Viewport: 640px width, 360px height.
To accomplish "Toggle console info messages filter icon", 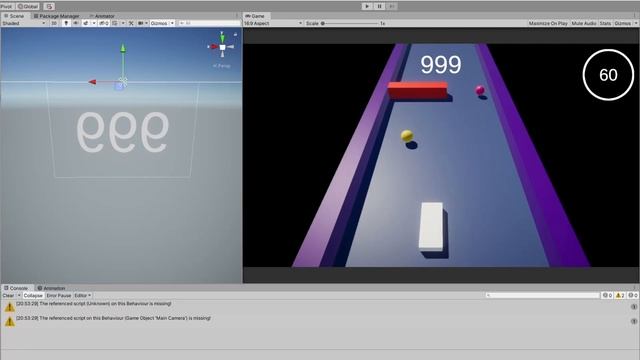I will [607, 295].
